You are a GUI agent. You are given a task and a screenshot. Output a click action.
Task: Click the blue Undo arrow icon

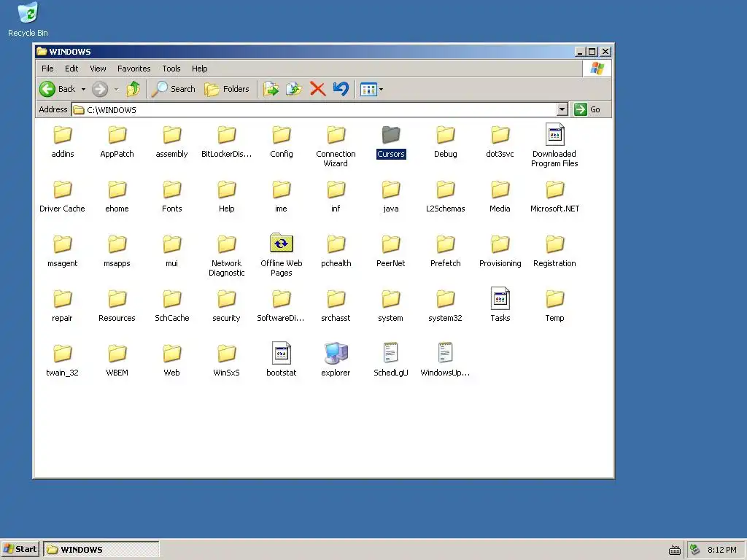point(341,89)
